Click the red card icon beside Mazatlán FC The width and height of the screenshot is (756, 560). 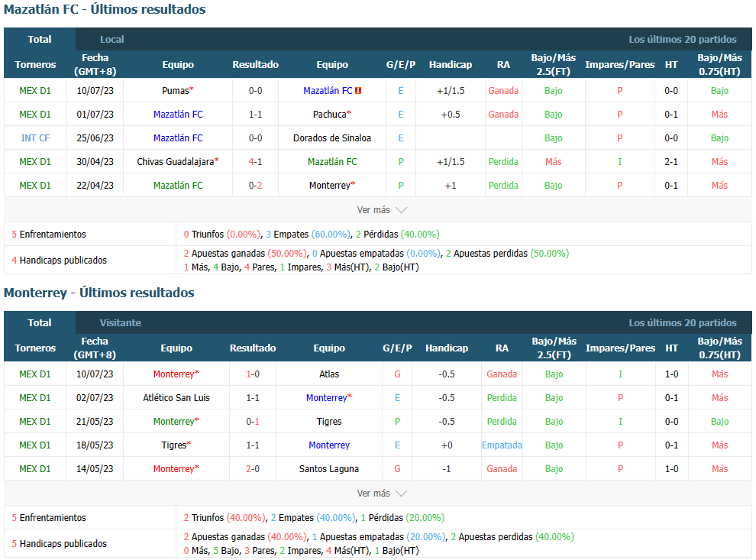pos(358,91)
